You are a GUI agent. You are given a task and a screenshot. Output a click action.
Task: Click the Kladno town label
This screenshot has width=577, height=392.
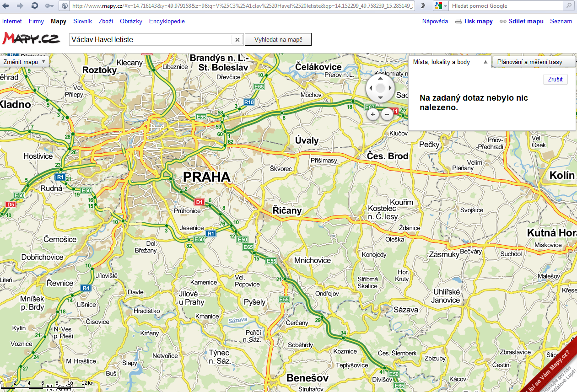(x=16, y=104)
